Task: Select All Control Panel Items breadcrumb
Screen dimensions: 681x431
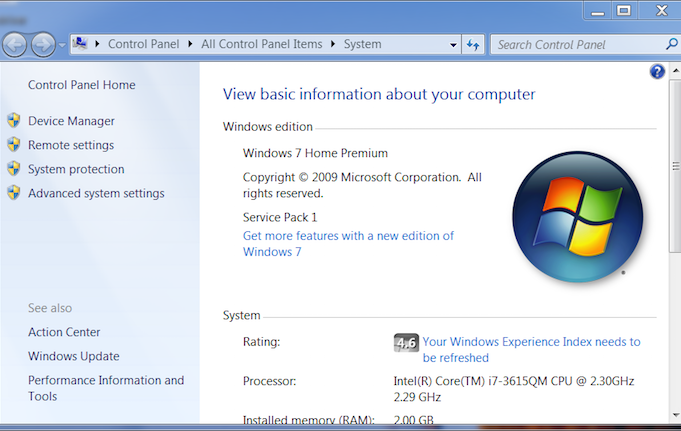Action: click(x=261, y=44)
